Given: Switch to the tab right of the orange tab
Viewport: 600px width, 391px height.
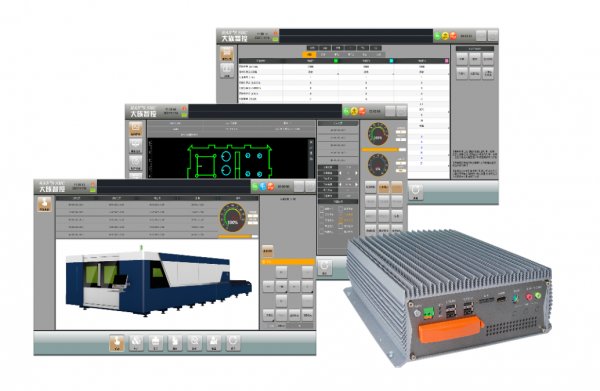Looking at the screenshot, I should 323,55.
